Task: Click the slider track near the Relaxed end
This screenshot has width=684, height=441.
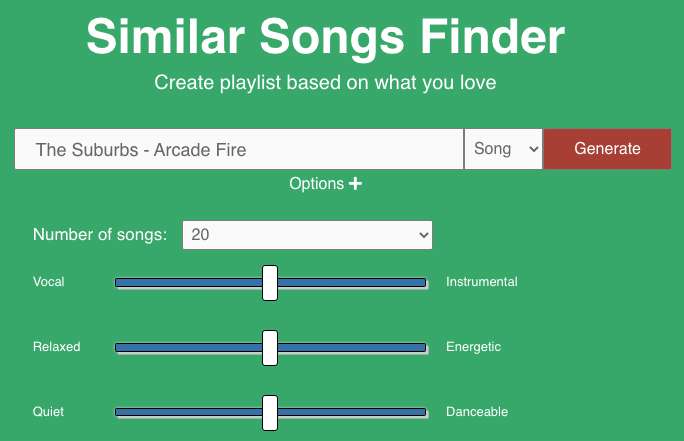Action: click(x=135, y=347)
